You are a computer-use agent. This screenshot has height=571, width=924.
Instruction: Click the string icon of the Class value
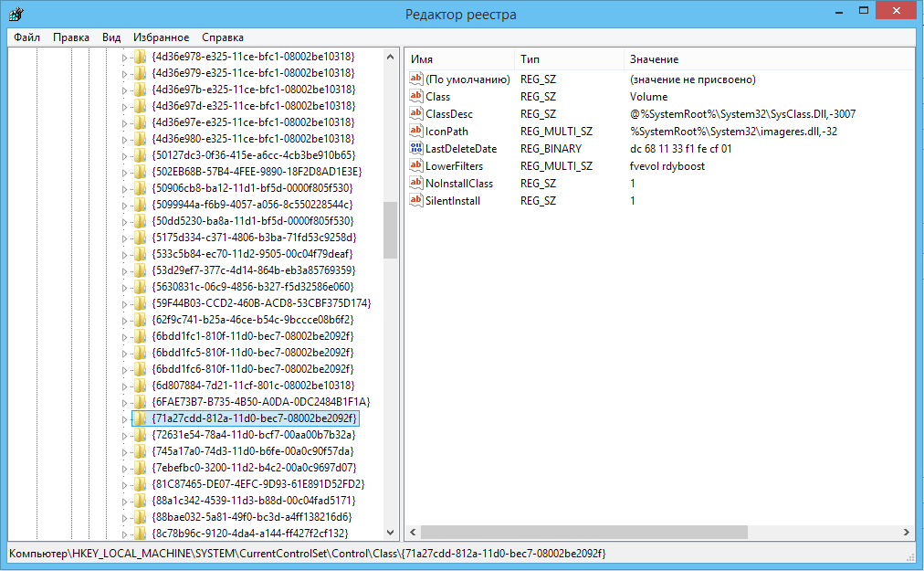[x=416, y=96]
